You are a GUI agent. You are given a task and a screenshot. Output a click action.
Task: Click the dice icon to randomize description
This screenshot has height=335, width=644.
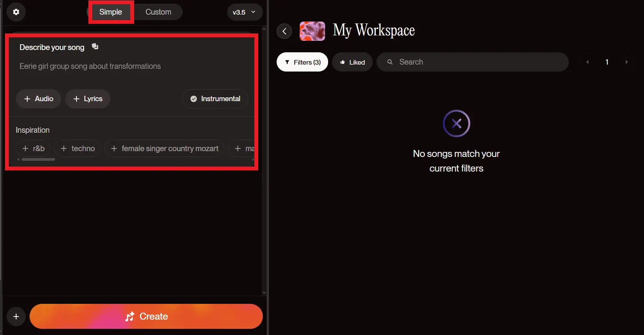click(95, 47)
